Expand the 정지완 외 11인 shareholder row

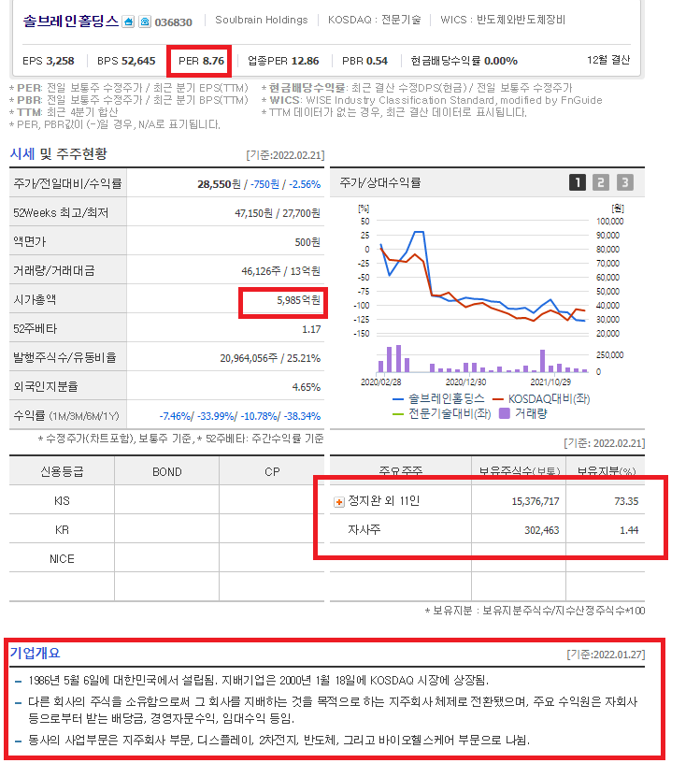339,502
